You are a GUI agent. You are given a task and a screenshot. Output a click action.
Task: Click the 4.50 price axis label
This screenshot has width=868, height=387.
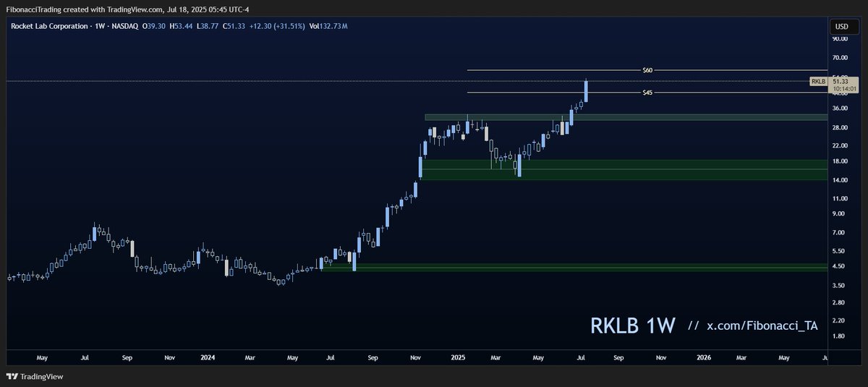coord(838,266)
